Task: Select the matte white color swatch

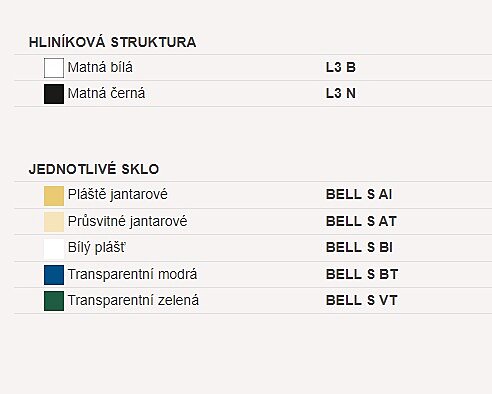Action: coord(54,68)
